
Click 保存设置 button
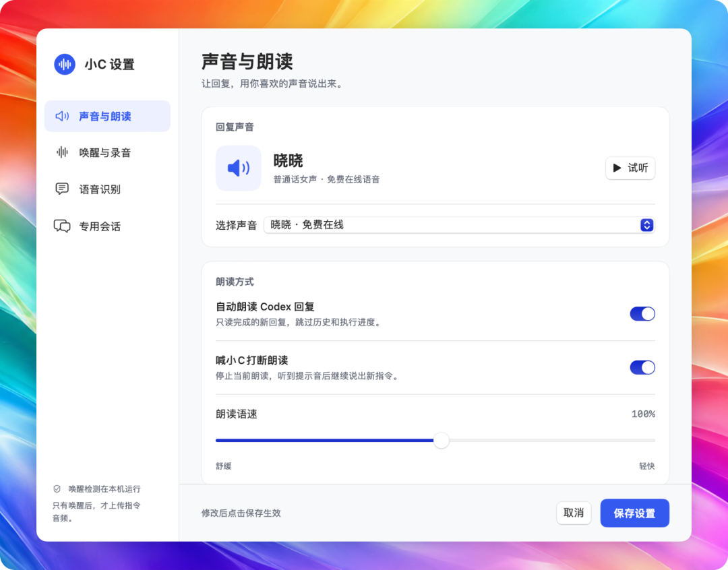[634, 513]
